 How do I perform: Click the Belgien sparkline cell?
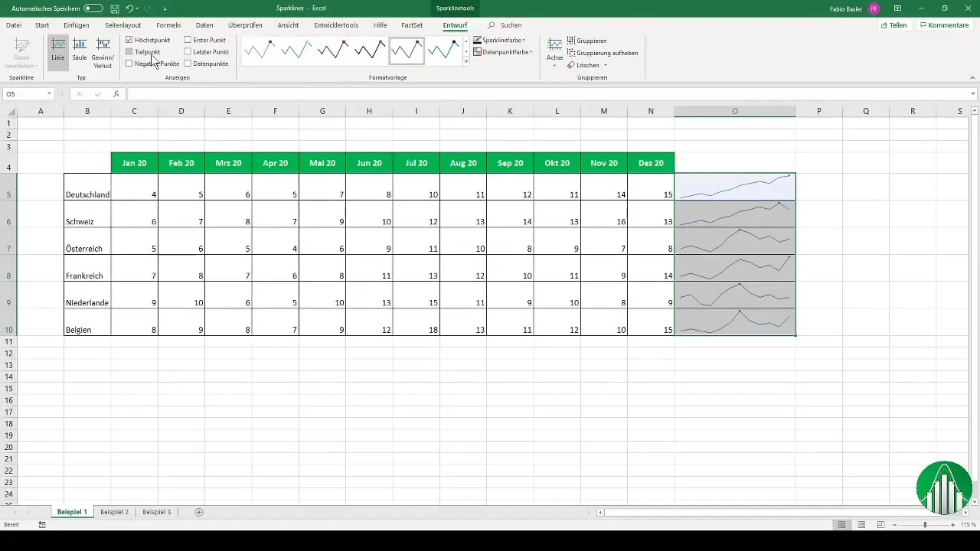[735, 321]
